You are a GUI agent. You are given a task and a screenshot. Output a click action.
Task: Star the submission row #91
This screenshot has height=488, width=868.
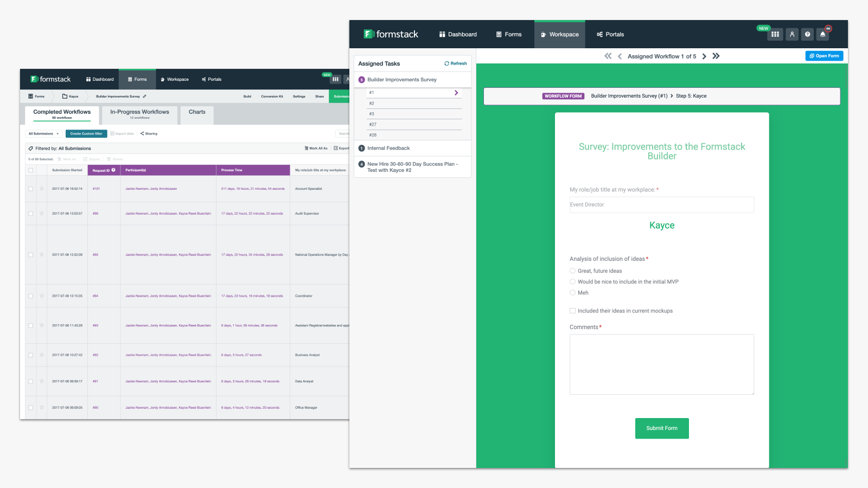point(42,381)
